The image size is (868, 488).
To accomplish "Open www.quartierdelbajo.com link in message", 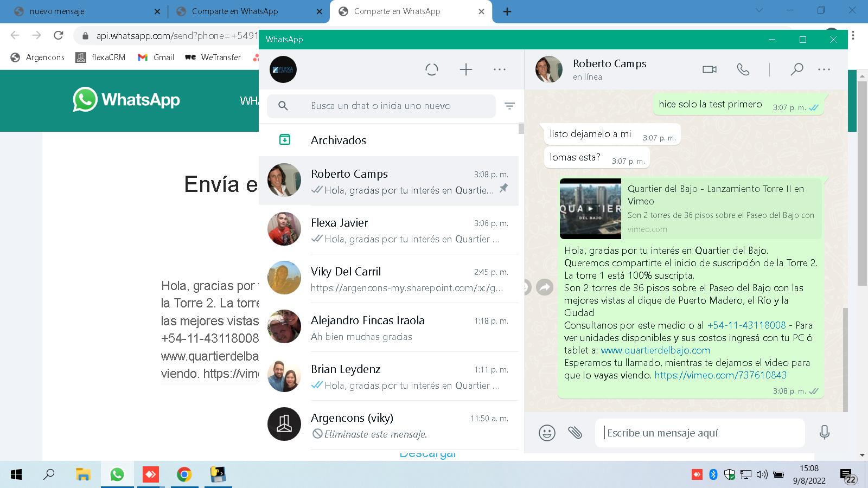I will click(x=655, y=350).
